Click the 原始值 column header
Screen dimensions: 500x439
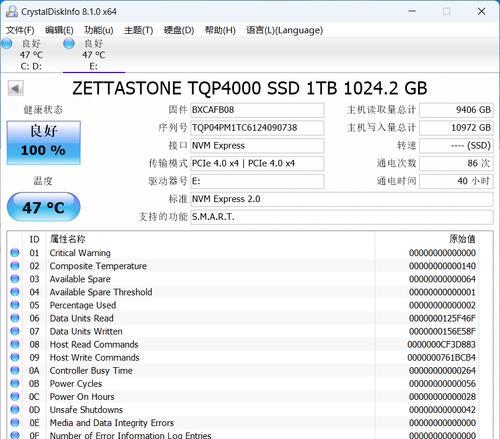[x=462, y=239]
